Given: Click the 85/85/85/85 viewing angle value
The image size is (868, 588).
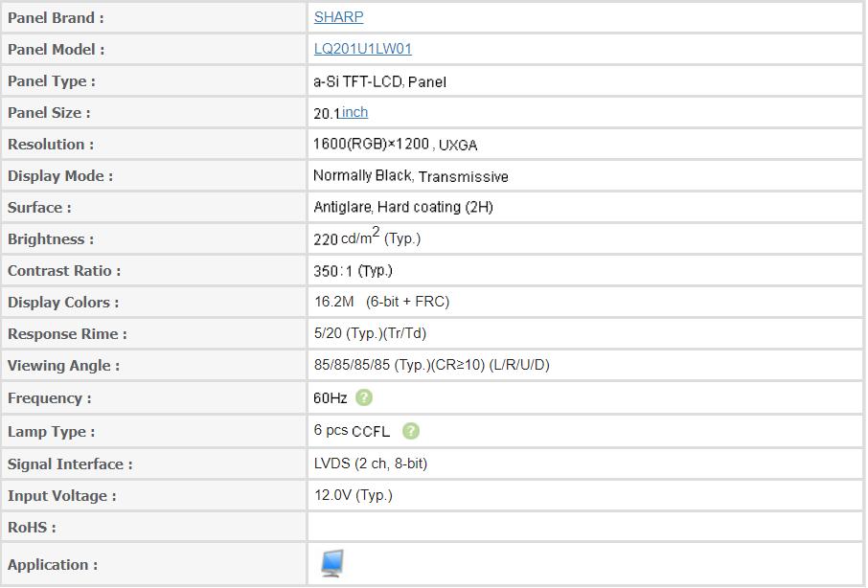Looking at the screenshot, I should pos(431,365).
